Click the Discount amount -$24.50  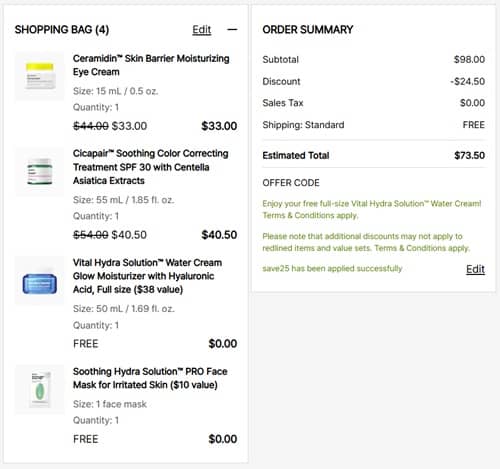467,81
